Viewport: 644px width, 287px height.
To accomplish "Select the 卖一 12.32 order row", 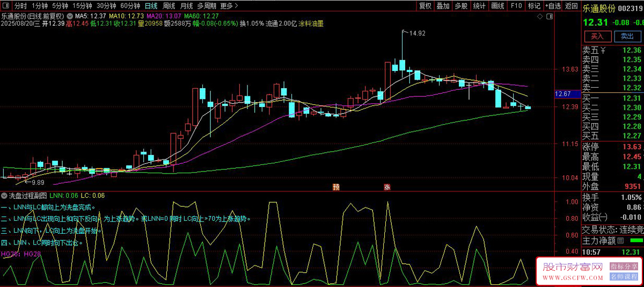I will point(613,88).
